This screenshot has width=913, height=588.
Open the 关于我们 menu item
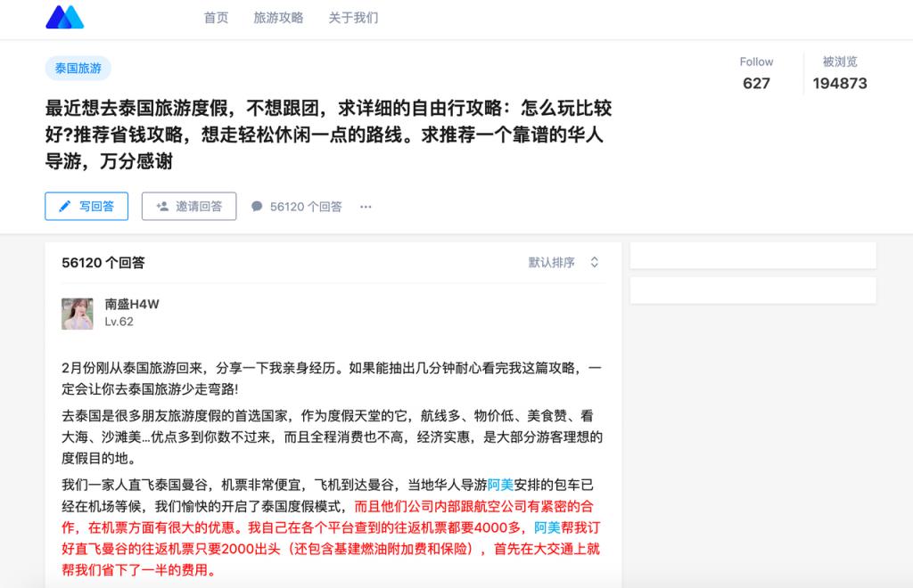353,18
